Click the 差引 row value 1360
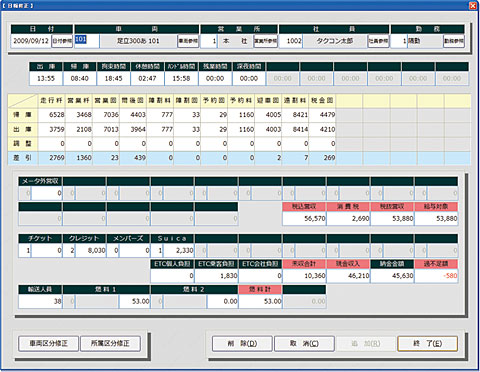 [79, 158]
